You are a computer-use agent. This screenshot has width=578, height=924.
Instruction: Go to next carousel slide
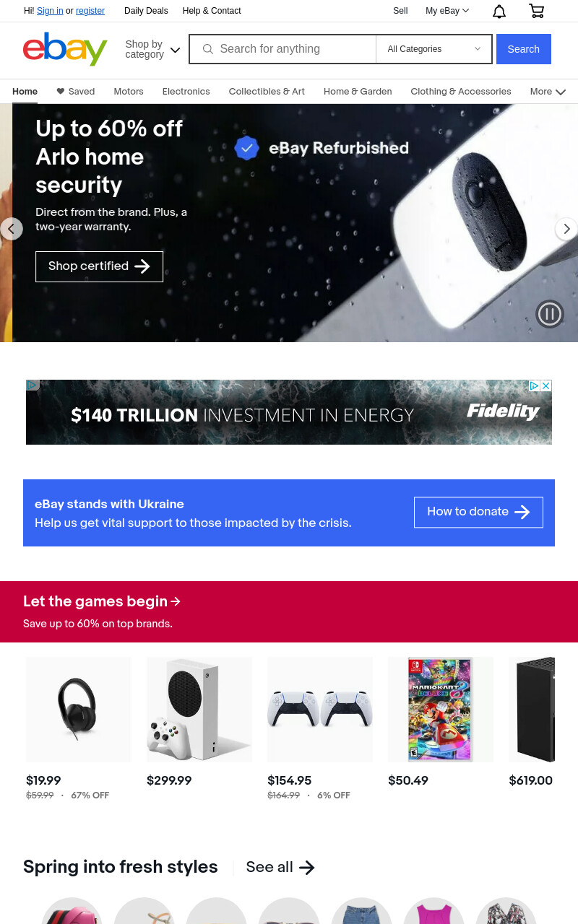[566, 229]
